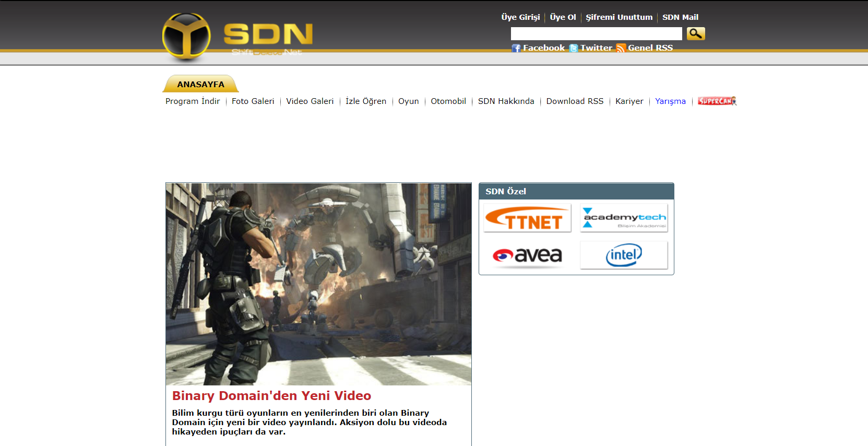Click the academytech sponsor logo
The image size is (868, 446).
pos(624,218)
